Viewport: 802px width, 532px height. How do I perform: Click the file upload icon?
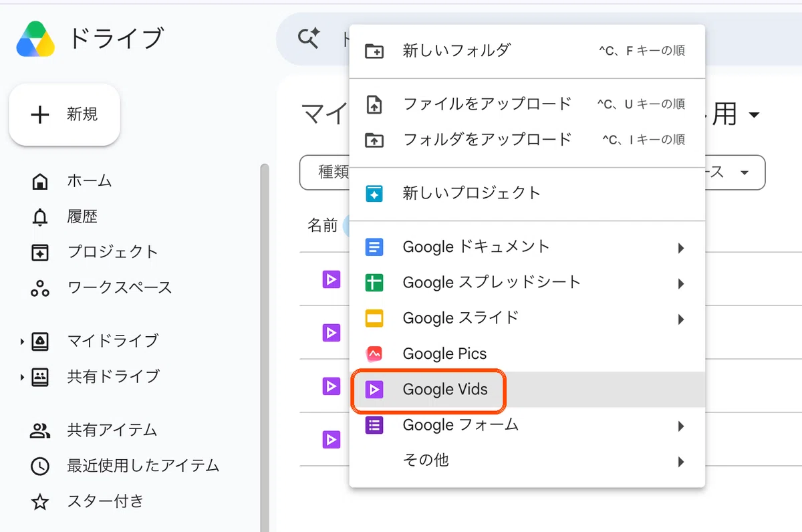click(x=374, y=104)
